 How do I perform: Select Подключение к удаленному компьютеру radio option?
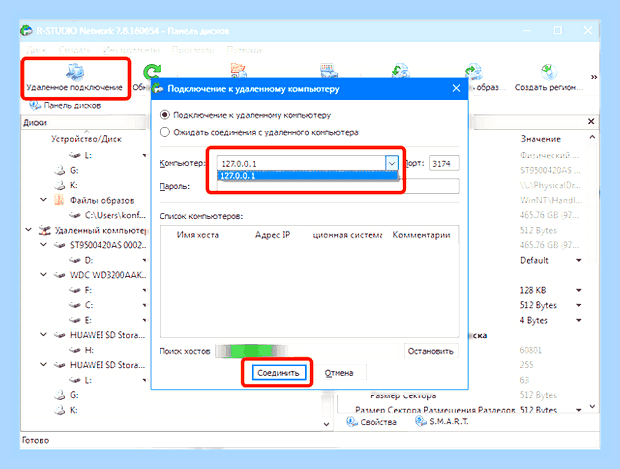click(165, 115)
